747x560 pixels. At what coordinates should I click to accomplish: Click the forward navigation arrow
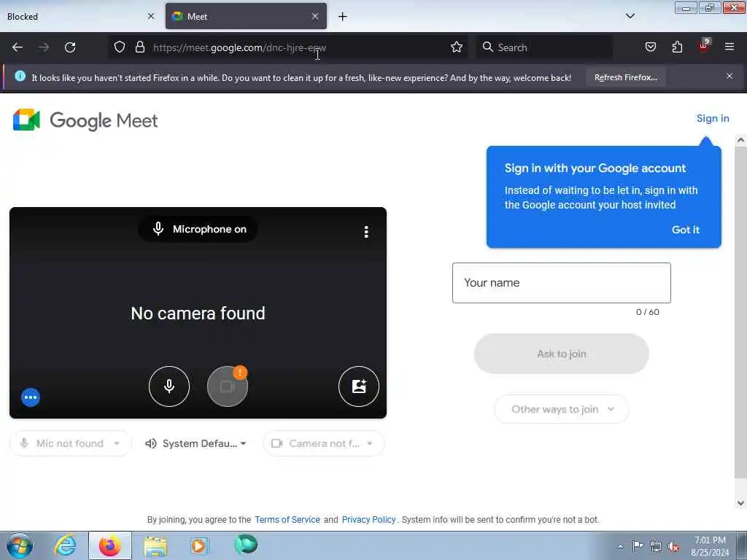click(43, 47)
